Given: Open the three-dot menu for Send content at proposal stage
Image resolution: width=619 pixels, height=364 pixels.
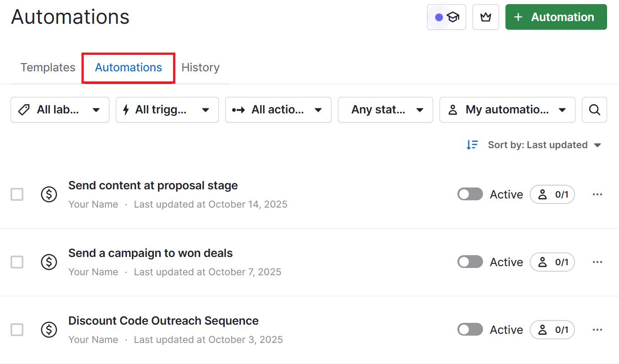Looking at the screenshot, I should [x=597, y=194].
